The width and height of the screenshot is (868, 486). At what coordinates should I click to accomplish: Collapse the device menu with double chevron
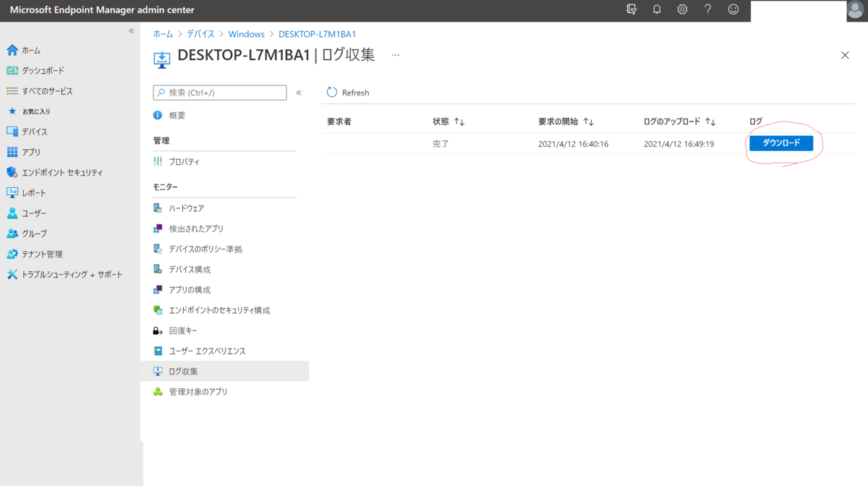point(299,93)
